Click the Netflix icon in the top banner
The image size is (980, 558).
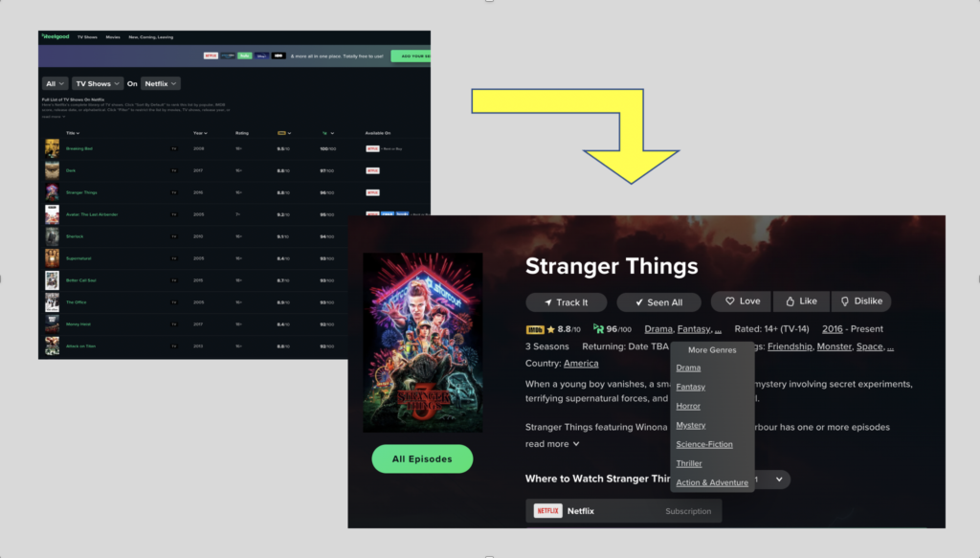pyautogui.click(x=211, y=56)
